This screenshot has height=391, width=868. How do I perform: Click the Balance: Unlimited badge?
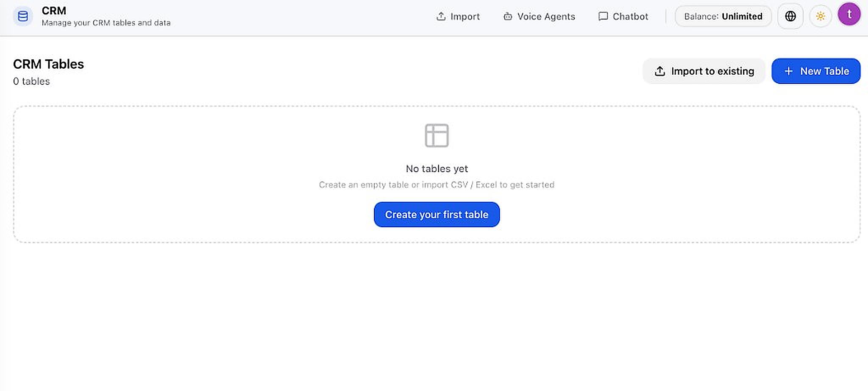(723, 17)
